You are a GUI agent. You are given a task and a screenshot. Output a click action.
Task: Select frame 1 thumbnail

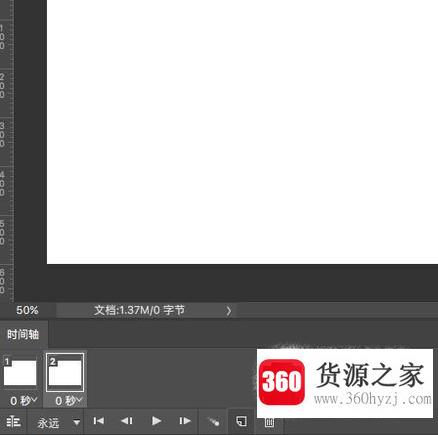click(20, 372)
